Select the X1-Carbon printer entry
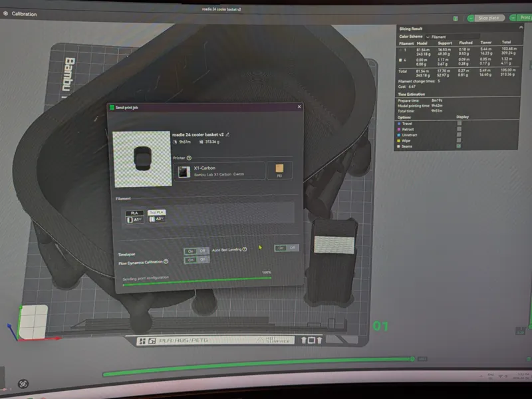This screenshot has width=532, height=399. 219,171
